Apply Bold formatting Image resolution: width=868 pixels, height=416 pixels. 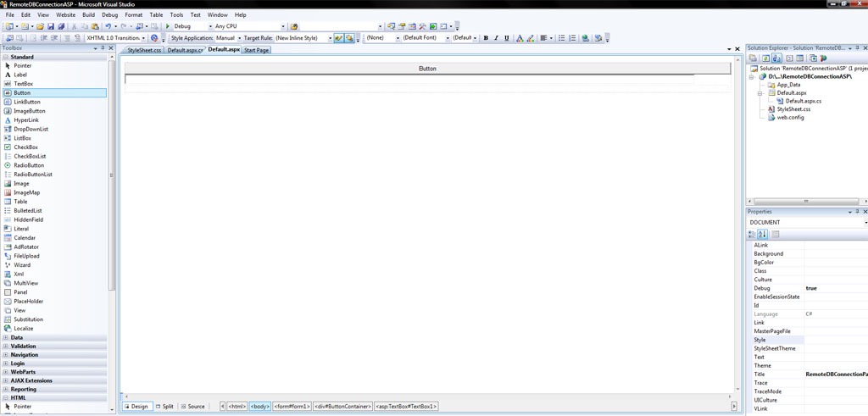click(486, 38)
